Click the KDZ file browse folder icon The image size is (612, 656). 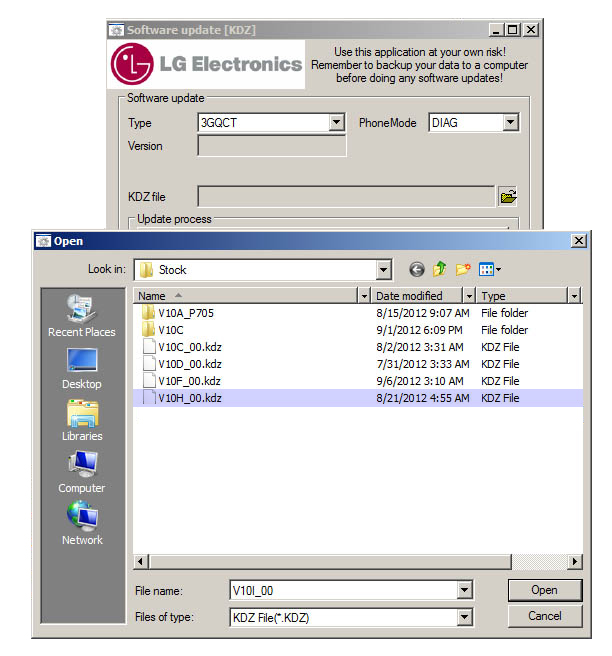508,196
